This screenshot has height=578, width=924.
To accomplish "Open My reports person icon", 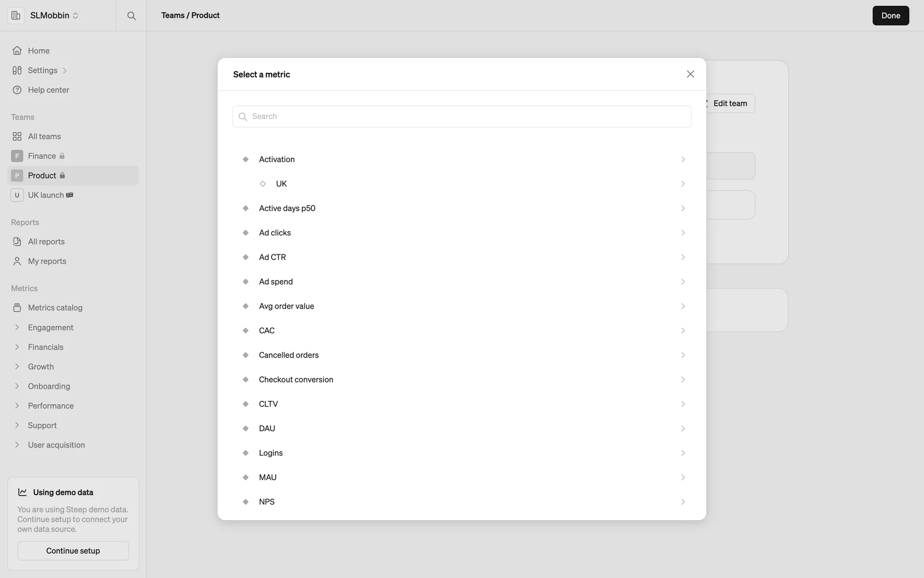I will (17, 261).
